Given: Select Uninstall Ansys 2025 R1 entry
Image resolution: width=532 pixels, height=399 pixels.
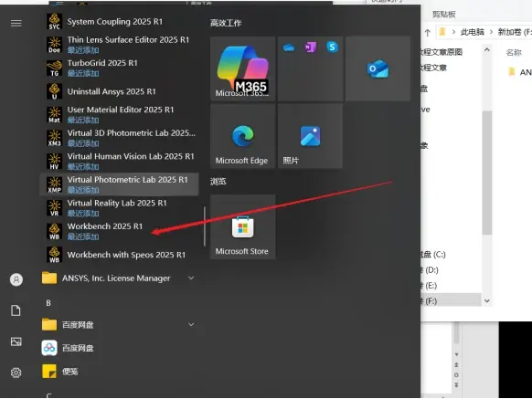Looking at the screenshot, I should pyautogui.click(x=119, y=91).
